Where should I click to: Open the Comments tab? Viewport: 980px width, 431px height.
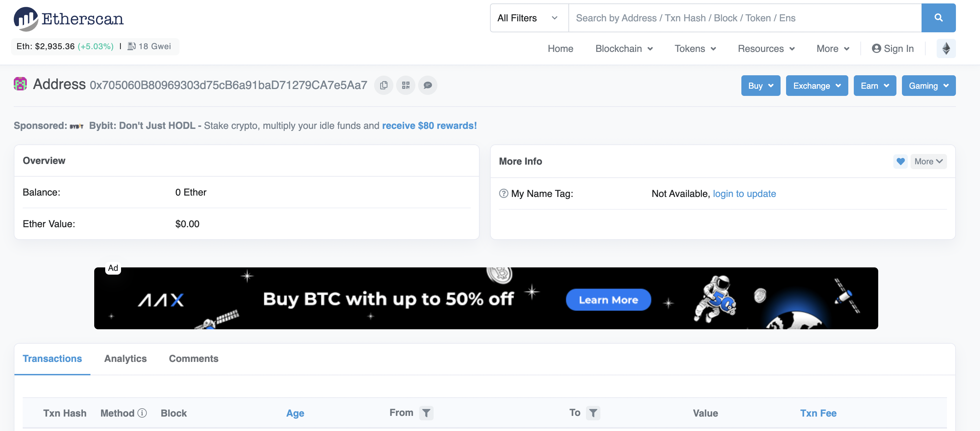coord(194,359)
